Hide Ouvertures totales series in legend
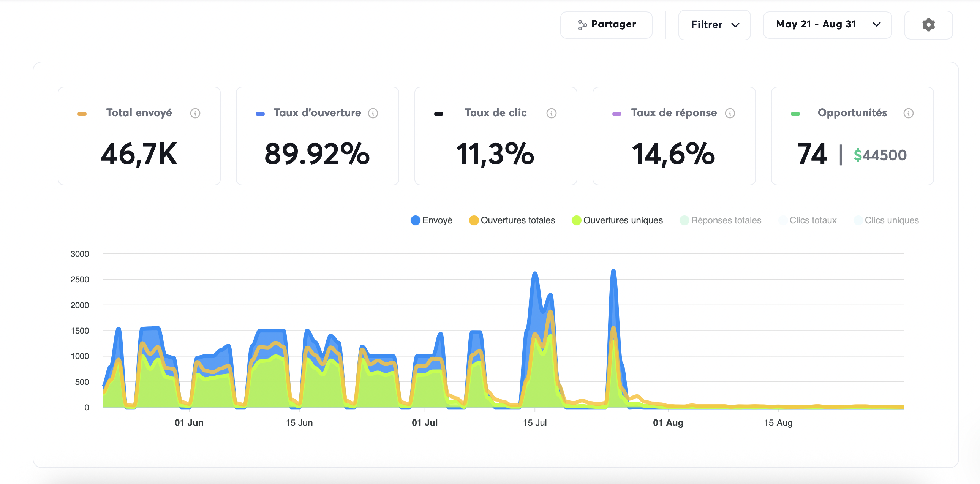Image resolution: width=980 pixels, height=484 pixels. [512, 220]
